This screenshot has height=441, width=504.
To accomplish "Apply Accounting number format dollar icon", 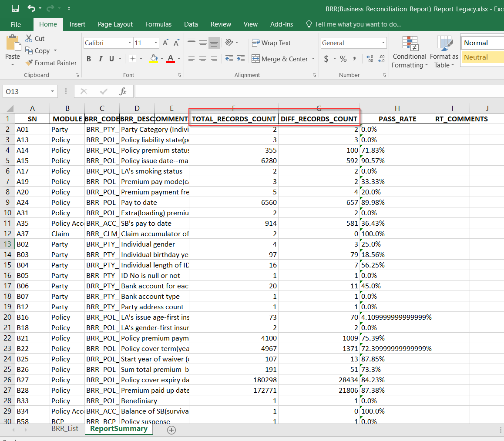I will [x=326, y=58].
